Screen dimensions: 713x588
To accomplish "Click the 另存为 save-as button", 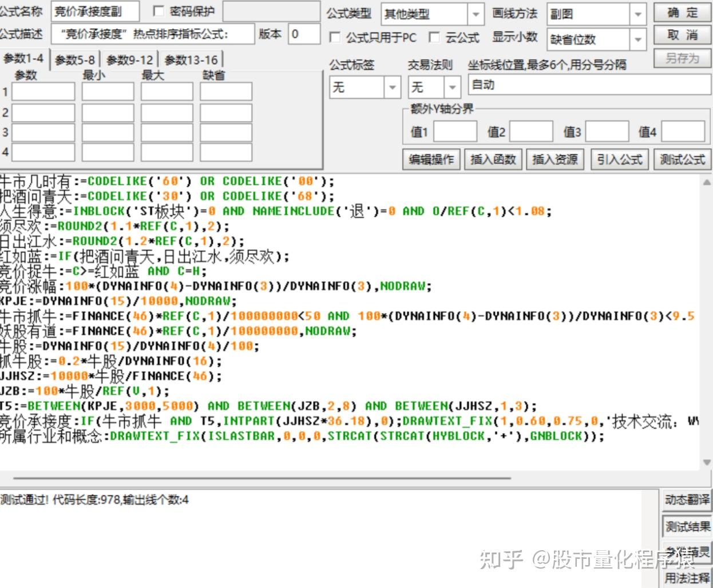I will pyautogui.click(x=682, y=58).
